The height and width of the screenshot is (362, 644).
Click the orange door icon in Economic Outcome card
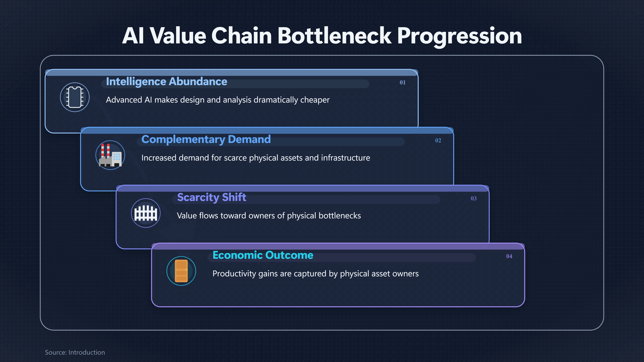click(x=181, y=271)
